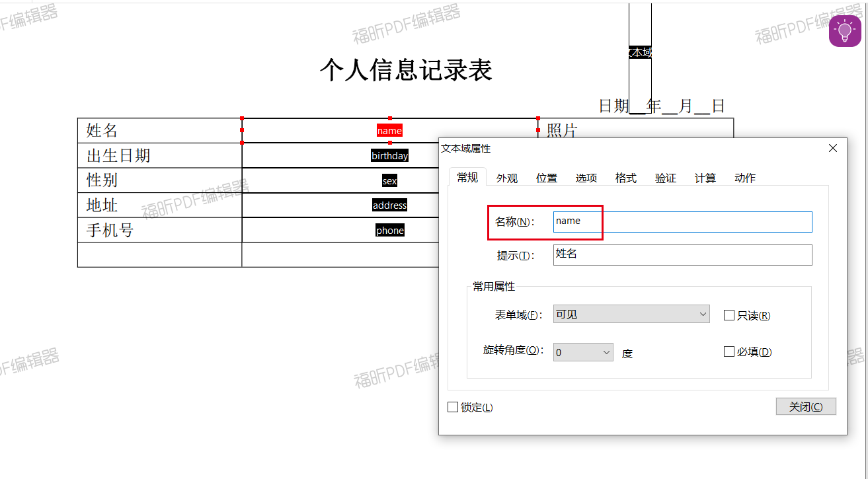Image resolution: width=868 pixels, height=479 pixels.
Task: Select the sex form field
Action: coord(389,180)
